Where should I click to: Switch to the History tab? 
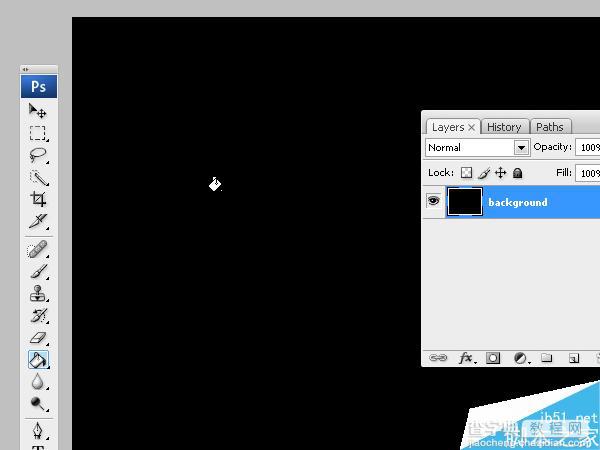[504, 127]
